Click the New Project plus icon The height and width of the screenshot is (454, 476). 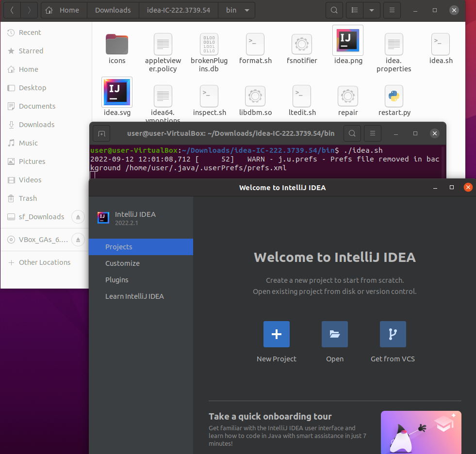[276, 334]
